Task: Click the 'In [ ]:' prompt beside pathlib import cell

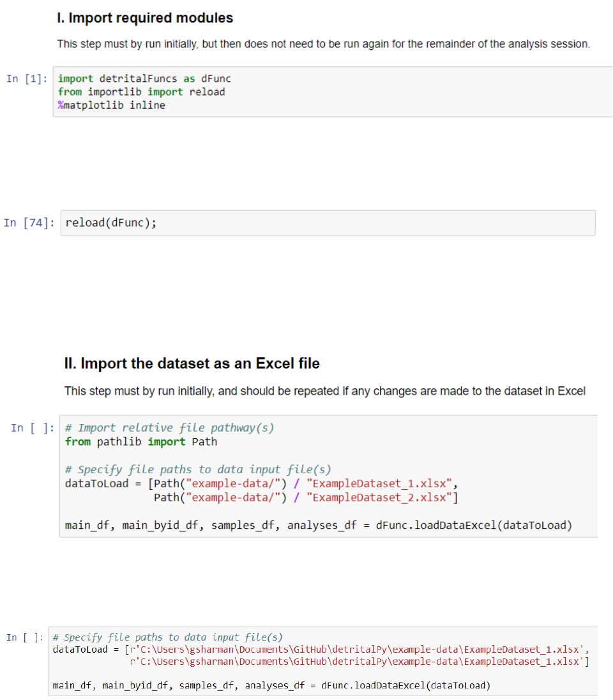Action: tap(33, 428)
